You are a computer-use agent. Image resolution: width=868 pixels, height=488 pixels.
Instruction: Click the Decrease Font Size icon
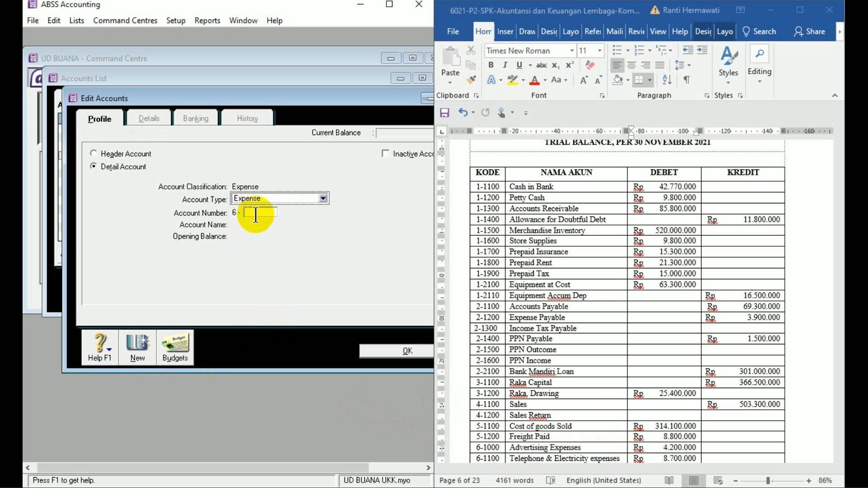(598, 80)
